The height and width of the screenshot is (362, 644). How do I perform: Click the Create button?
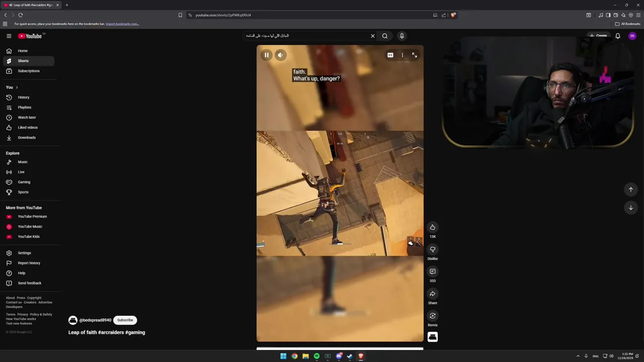(x=599, y=36)
